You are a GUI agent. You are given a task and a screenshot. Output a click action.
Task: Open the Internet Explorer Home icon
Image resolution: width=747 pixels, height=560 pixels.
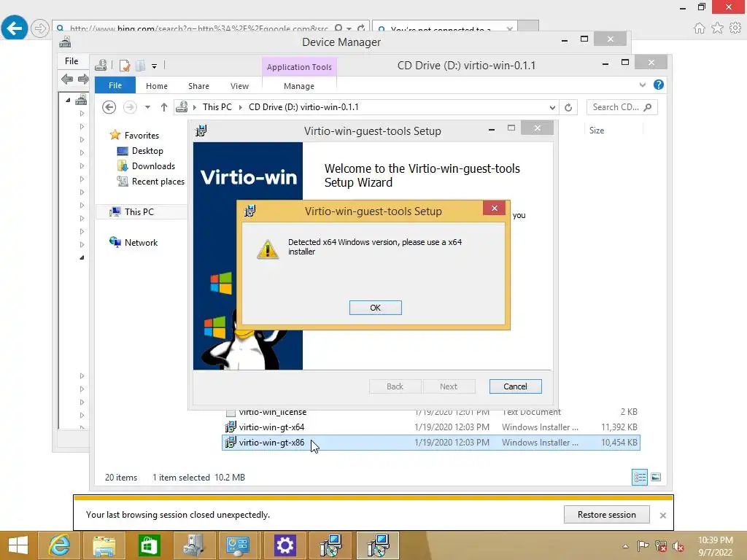coord(699,28)
